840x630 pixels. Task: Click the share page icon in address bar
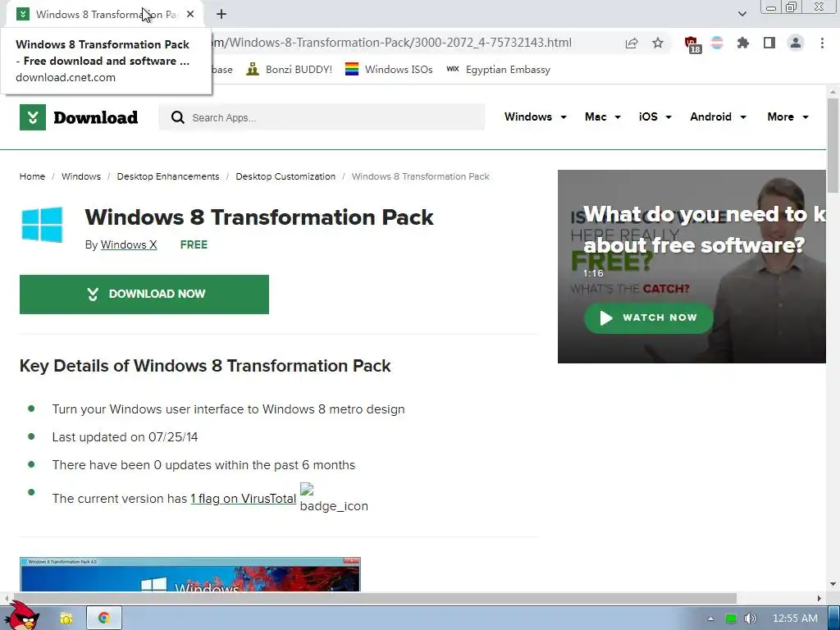tap(632, 43)
